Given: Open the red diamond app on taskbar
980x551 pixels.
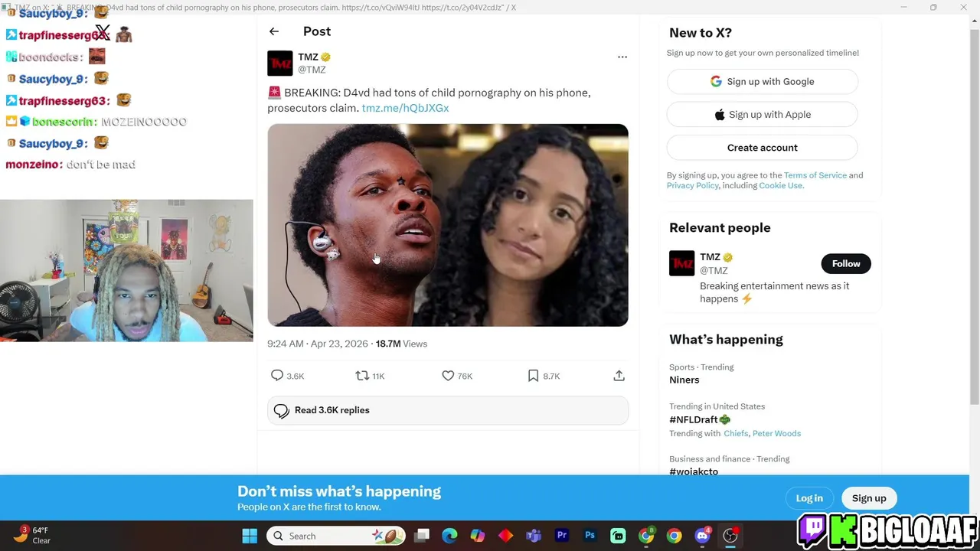Looking at the screenshot, I should (x=505, y=536).
